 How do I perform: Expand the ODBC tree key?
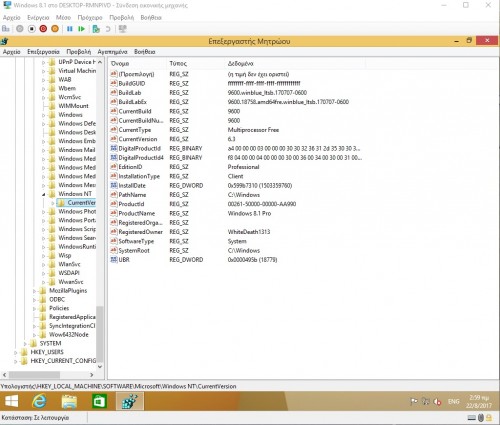pyautogui.click(x=34, y=300)
